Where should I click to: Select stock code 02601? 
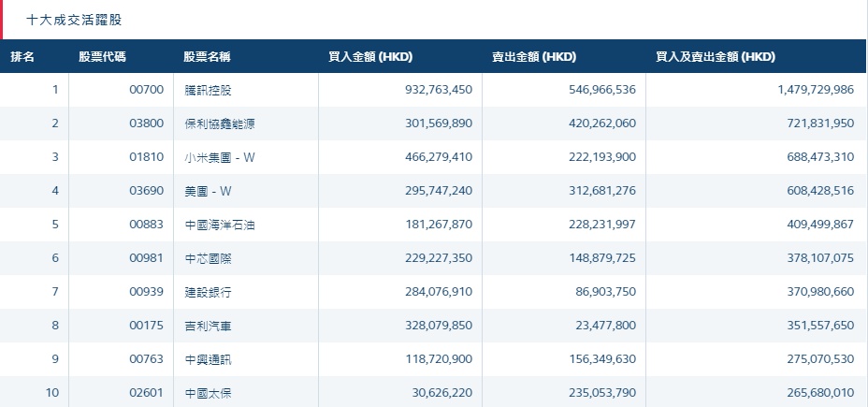(x=147, y=394)
